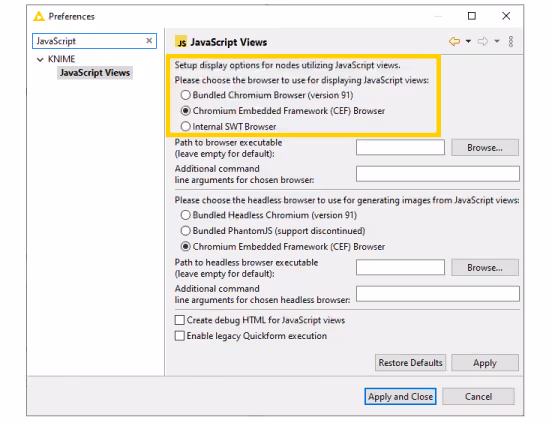Screen dimensions: 551x422
Task: Select Internal SWT Browser radio option
Action: pyautogui.click(x=186, y=126)
